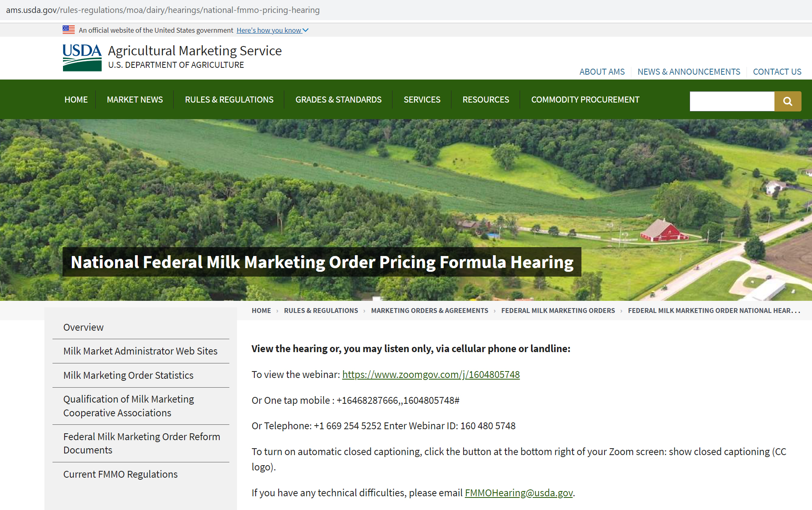
Task: Click the Contact Us link
Action: point(776,72)
